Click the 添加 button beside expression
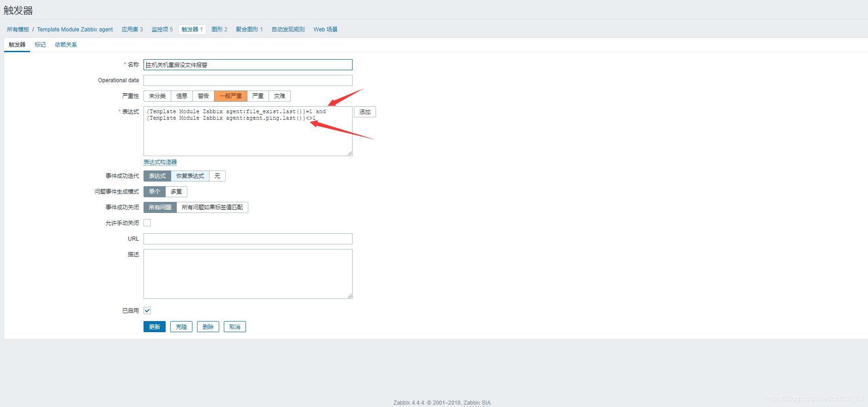The height and width of the screenshot is (407, 868). click(x=365, y=112)
